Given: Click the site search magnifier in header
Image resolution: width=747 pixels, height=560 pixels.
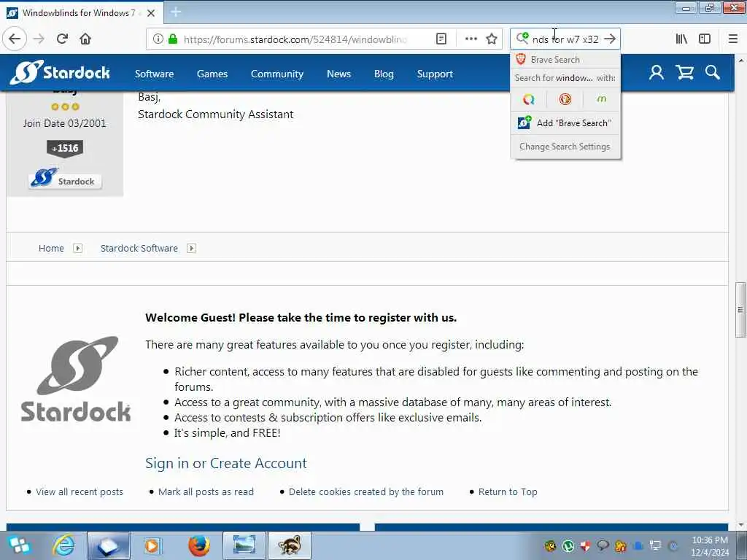Looking at the screenshot, I should [712, 72].
